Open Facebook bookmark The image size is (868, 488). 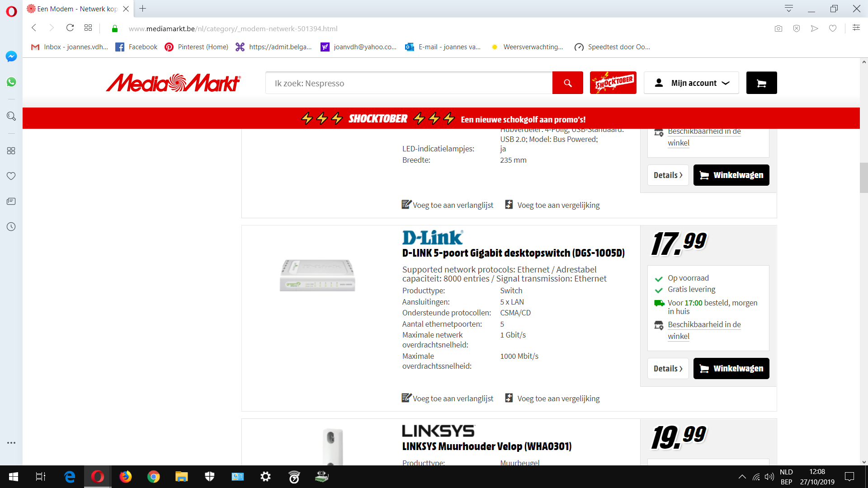pos(137,47)
